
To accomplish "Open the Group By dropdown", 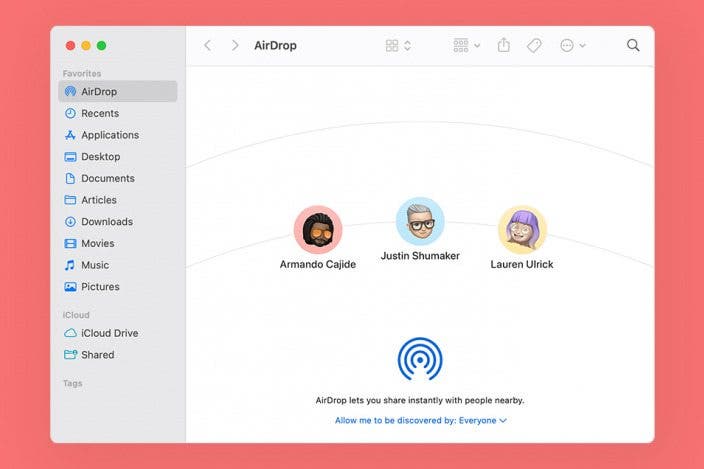I will 466,45.
